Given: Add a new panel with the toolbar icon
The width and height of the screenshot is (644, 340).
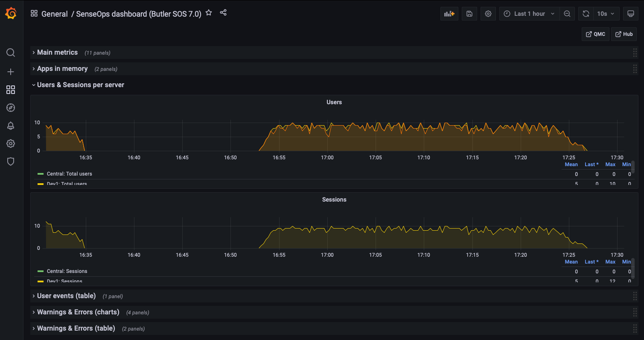Looking at the screenshot, I should tap(449, 13).
